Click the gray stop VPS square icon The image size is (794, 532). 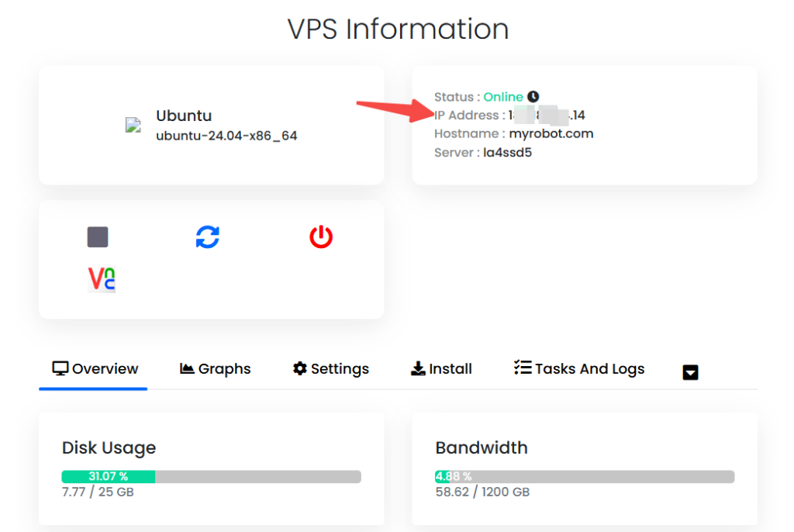[98, 237]
